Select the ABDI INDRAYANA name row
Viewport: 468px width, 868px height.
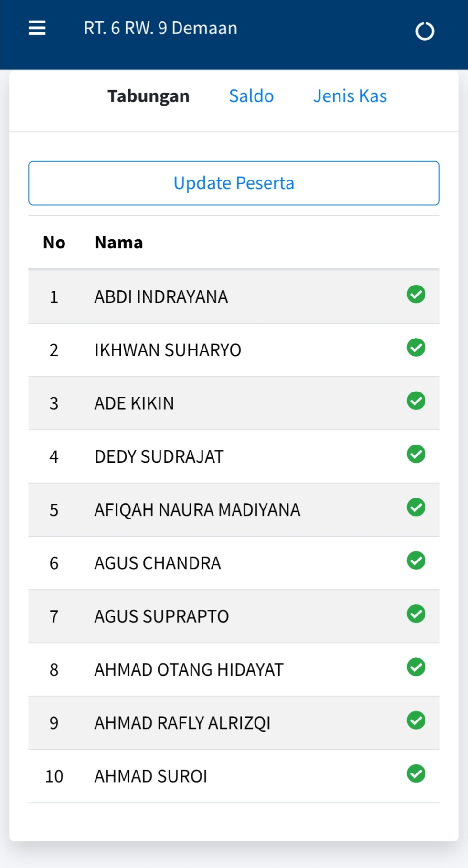coord(161,297)
